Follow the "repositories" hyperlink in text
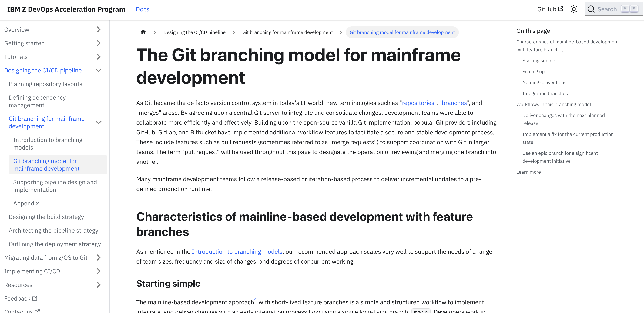 click(418, 103)
